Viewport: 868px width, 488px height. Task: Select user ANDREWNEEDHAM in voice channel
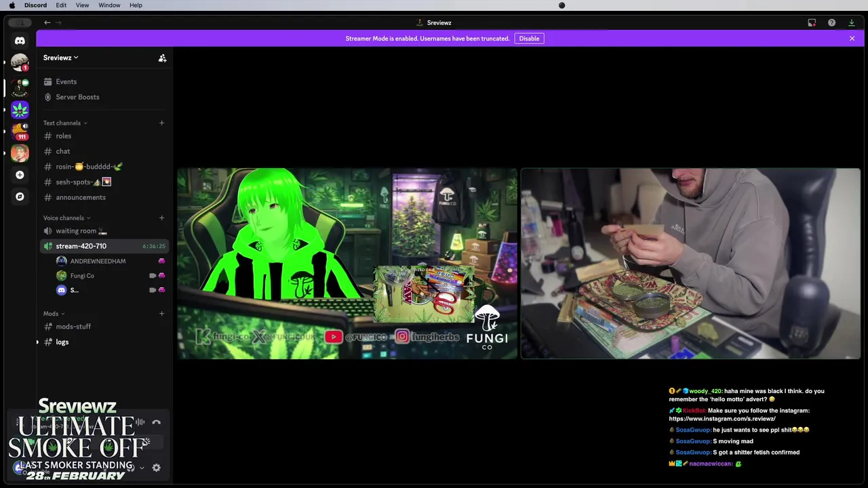click(x=98, y=261)
